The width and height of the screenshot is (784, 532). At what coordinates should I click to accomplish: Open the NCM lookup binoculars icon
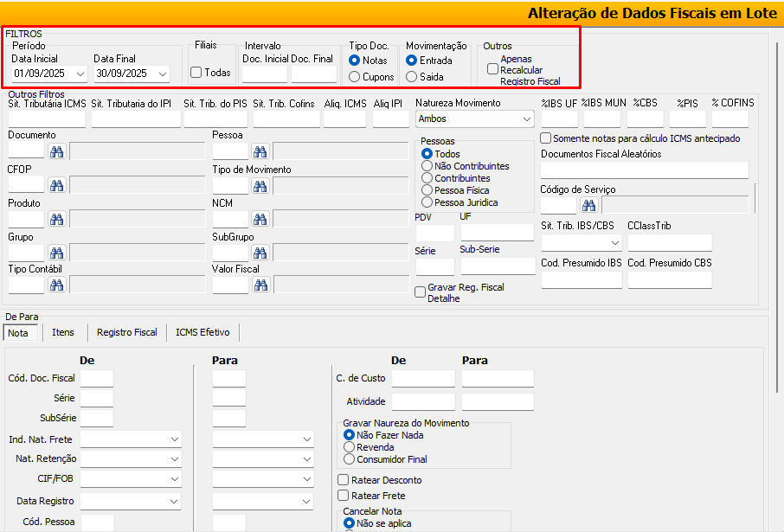260,219
